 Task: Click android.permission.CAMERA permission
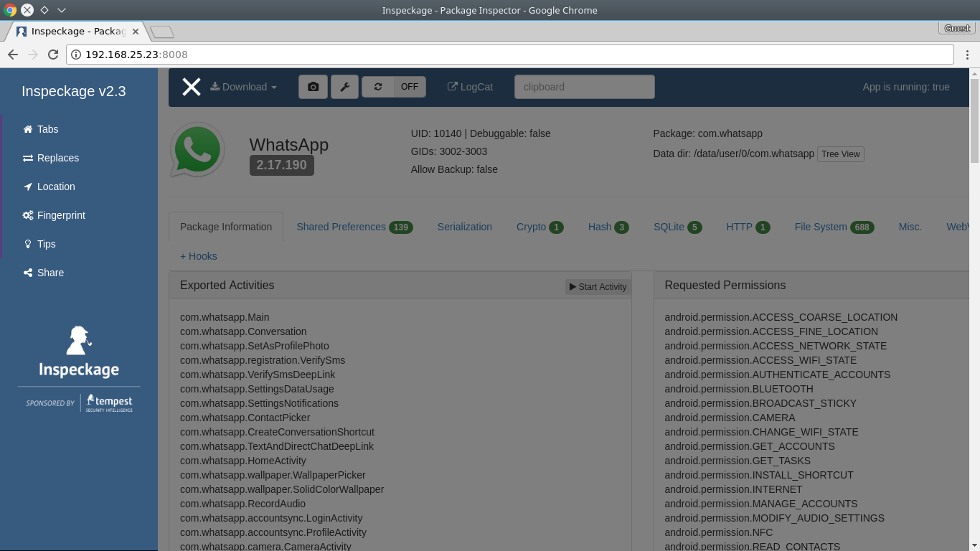click(730, 418)
